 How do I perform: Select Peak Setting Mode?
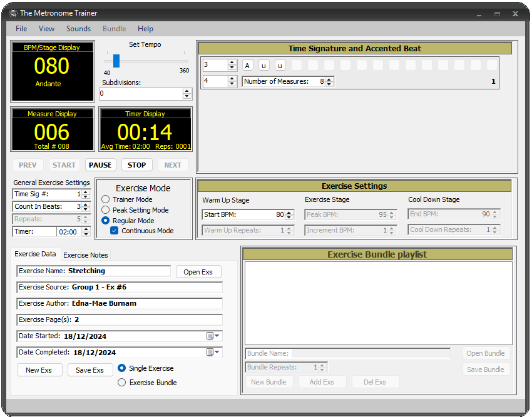point(105,209)
